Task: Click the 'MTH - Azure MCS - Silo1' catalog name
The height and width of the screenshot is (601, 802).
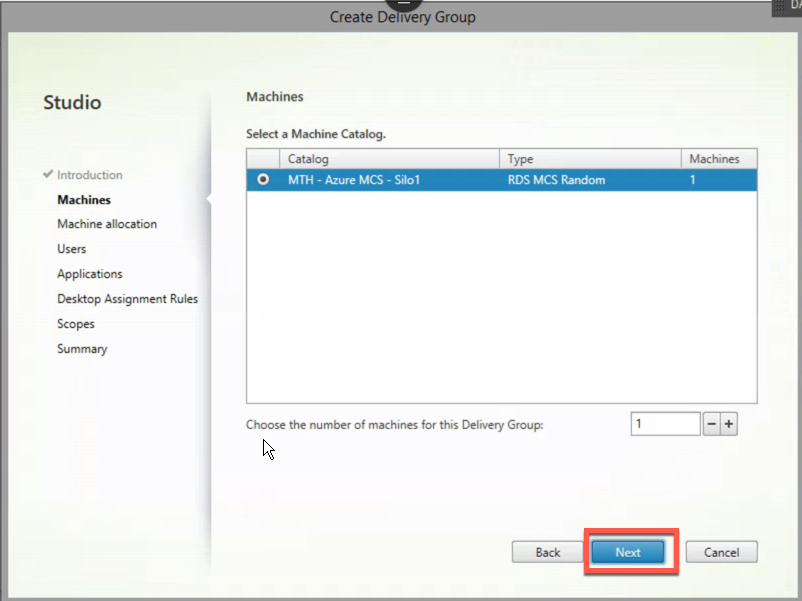Action: click(354, 180)
